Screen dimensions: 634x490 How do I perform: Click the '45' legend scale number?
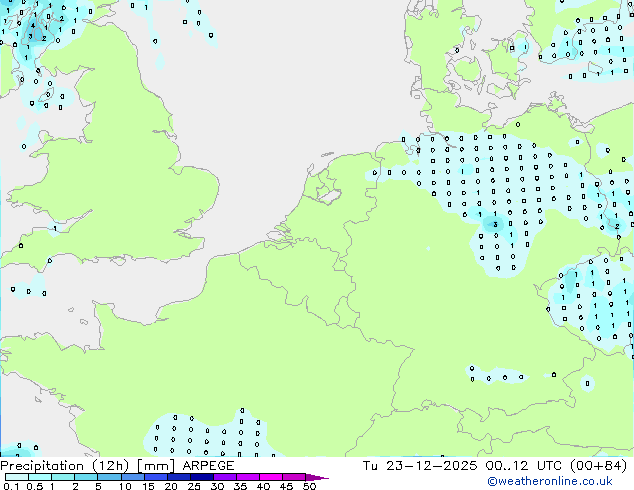(287, 486)
